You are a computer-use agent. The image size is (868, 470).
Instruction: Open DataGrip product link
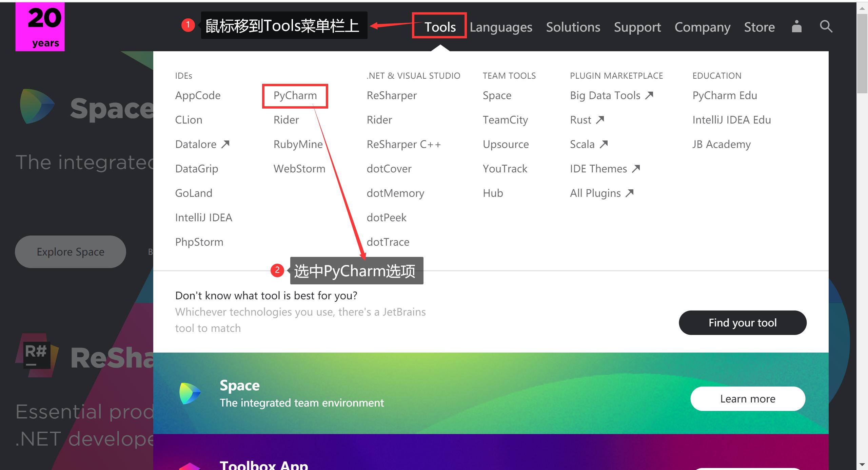197,169
